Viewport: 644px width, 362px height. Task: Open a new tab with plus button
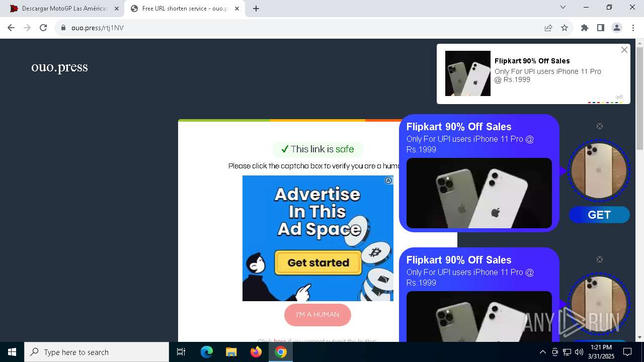point(256,9)
